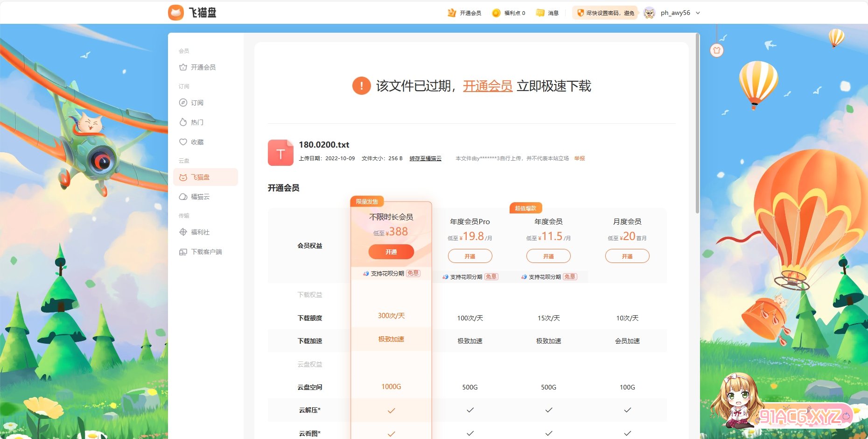The height and width of the screenshot is (439, 868).
Task: Click 转存至橘猫云 link
Action: click(x=425, y=159)
